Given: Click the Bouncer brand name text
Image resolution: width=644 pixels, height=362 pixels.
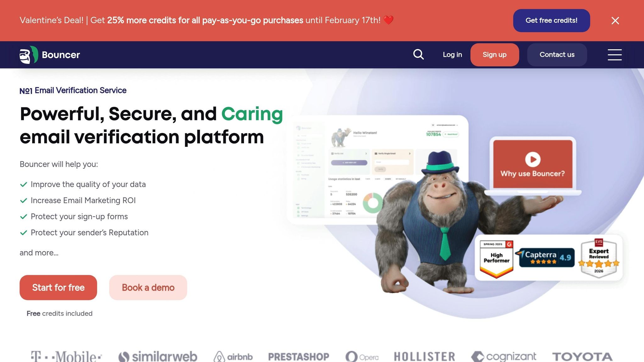Looking at the screenshot, I should click(61, 55).
